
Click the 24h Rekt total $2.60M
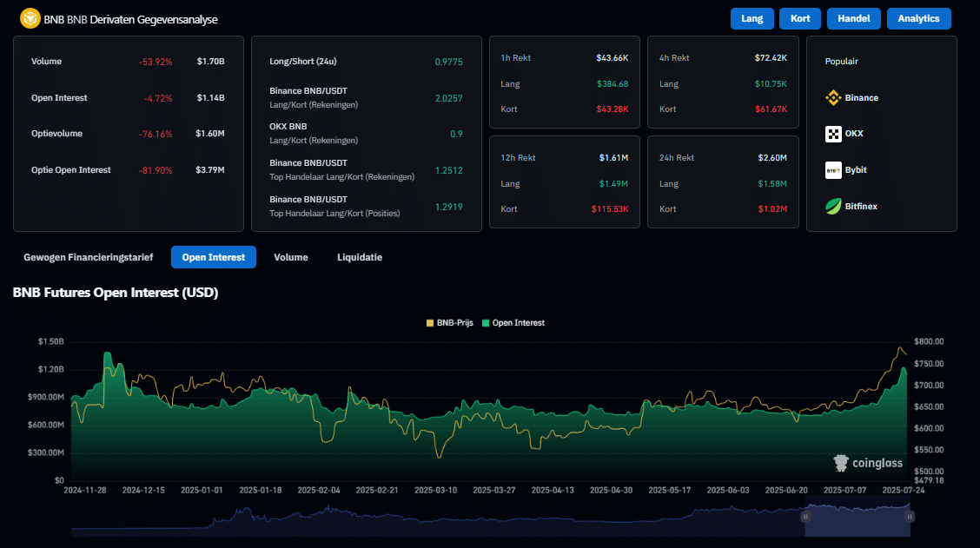[x=772, y=157]
